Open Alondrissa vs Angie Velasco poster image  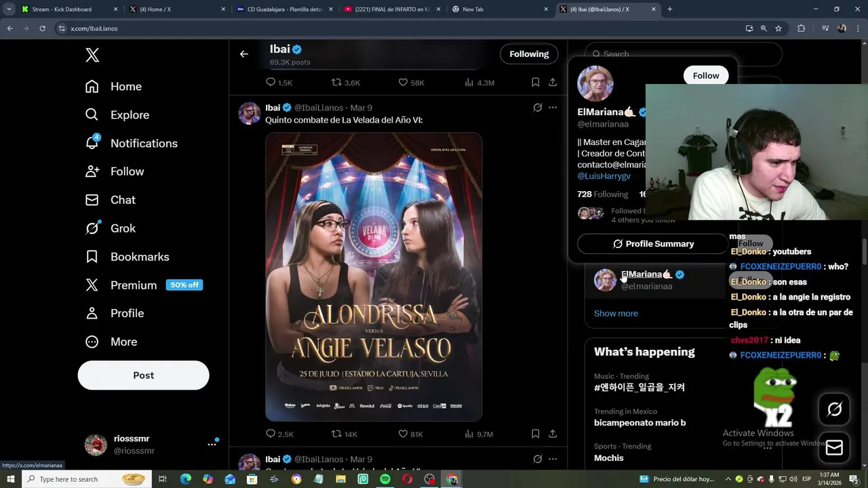point(374,277)
